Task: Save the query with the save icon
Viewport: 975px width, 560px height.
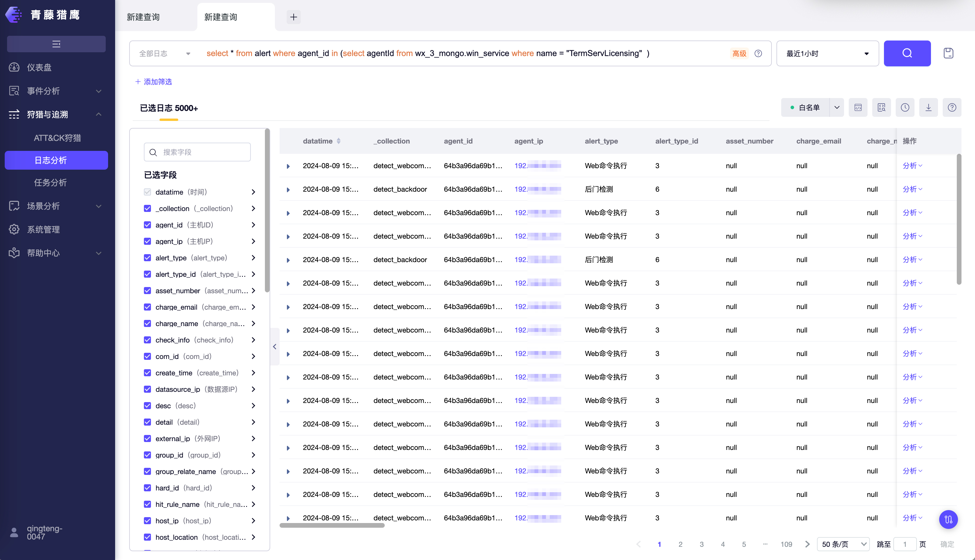Action: 948,53
